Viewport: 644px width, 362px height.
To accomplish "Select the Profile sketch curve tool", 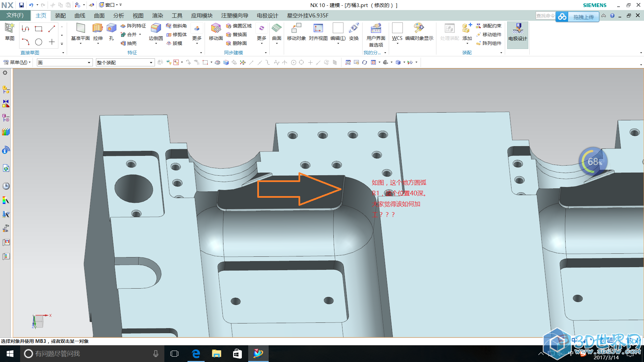I will 25,29.
